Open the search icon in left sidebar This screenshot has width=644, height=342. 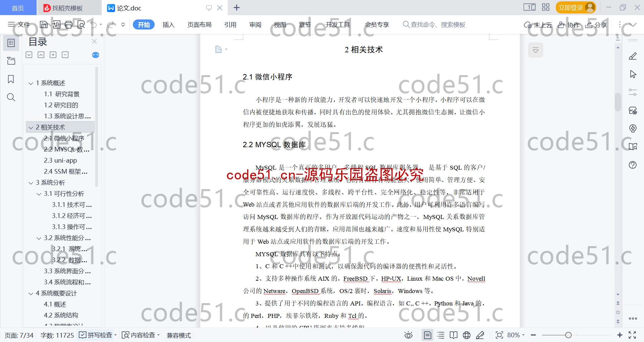pyautogui.click(x=11, y=97)
